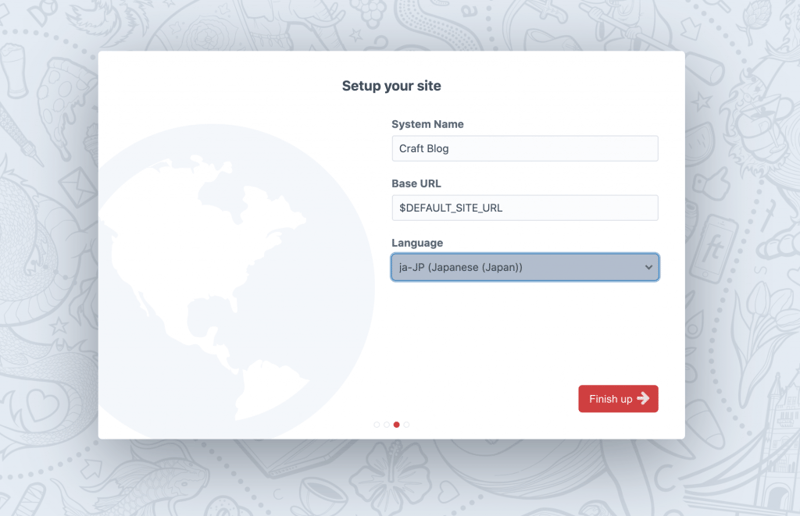Focus the System Name input field
Screen dimensions: 800x516
(524, 148)
